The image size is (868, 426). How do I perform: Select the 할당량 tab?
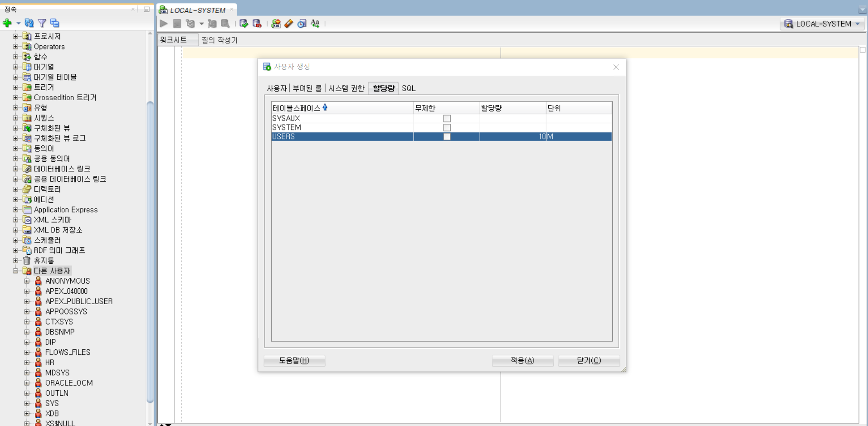click(384, 88)
